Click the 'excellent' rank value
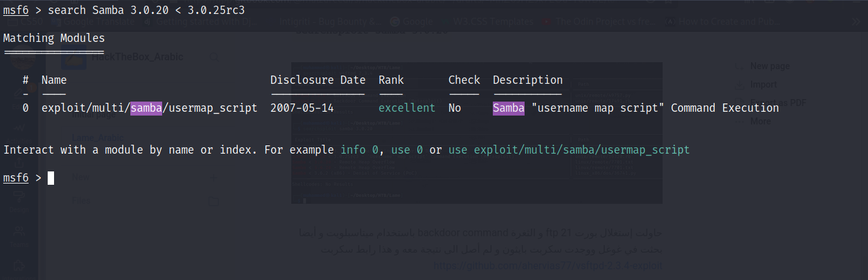868x280 pixels. tap(407, 108)
